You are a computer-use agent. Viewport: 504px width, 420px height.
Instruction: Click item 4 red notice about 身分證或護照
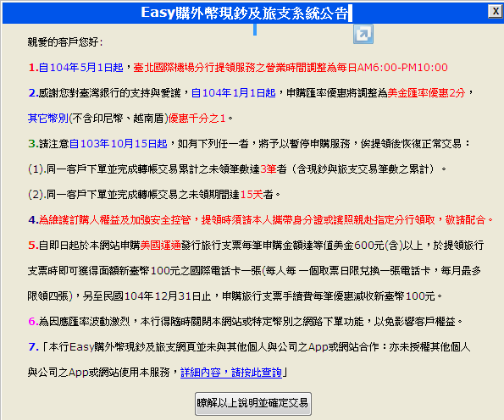(266, 220)
